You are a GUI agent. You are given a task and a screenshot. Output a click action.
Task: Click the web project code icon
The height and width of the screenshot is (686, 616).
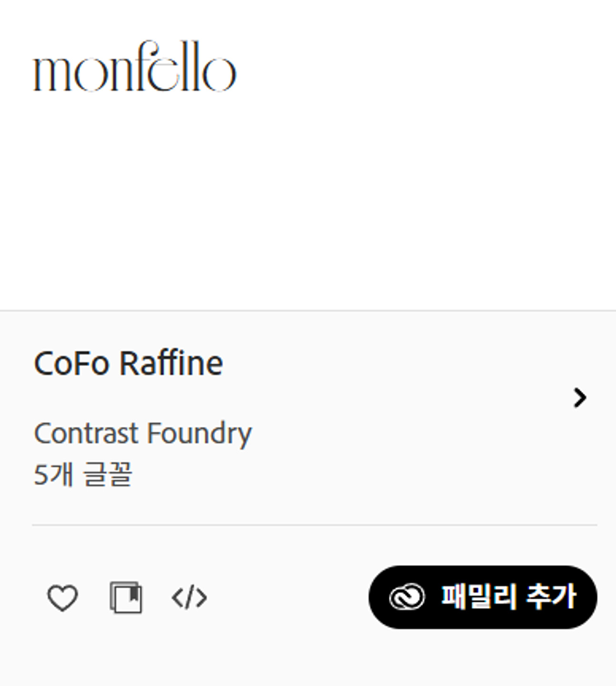click(x=189, y=597)
